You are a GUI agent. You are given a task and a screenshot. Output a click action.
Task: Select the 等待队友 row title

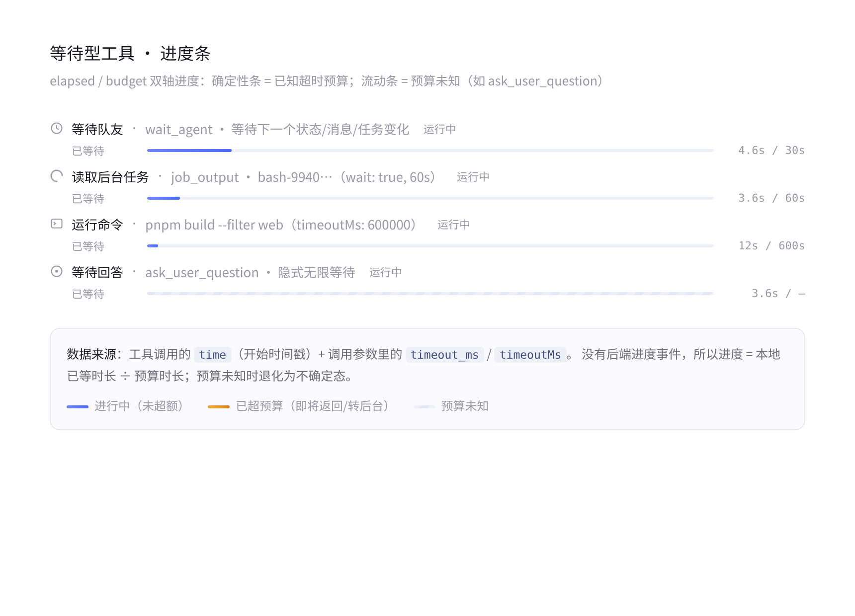pos(97,130)
